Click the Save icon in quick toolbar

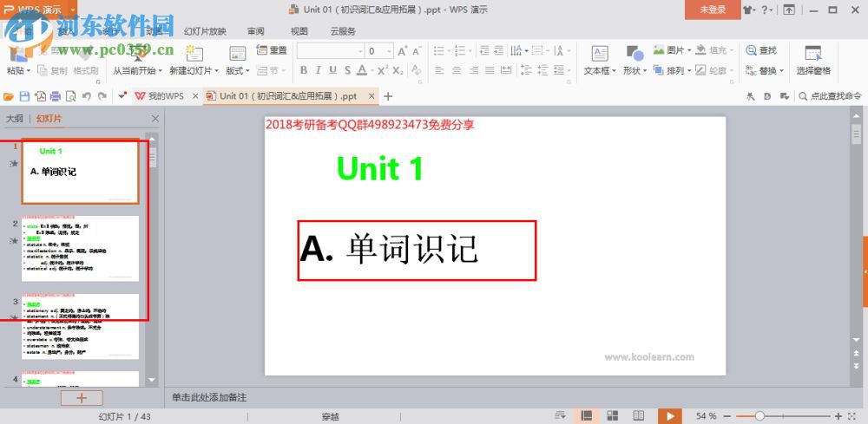23,96
